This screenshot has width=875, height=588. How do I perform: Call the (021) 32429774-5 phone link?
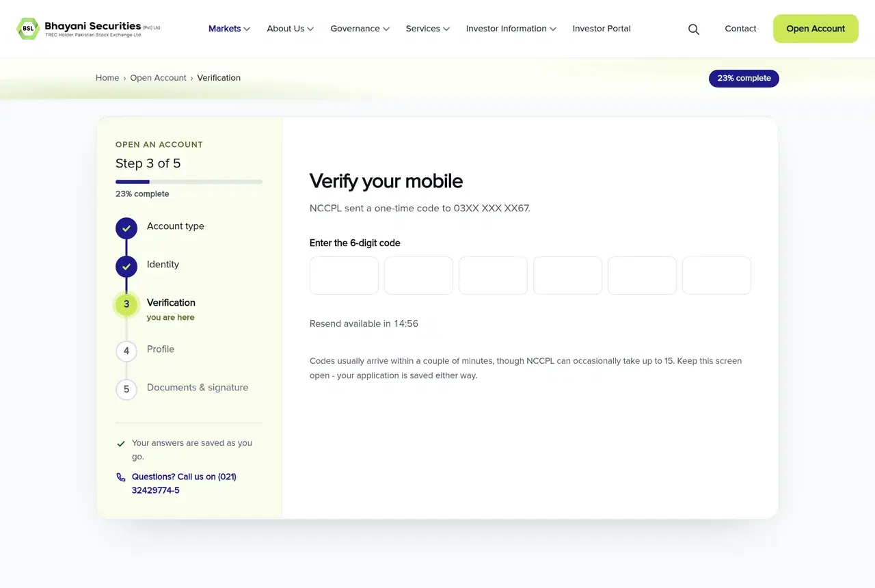tap(184, 484)
